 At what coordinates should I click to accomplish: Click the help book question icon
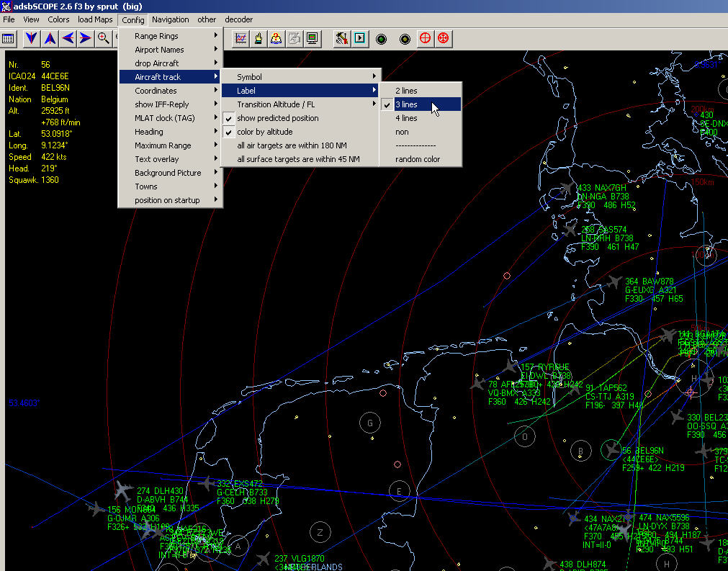coord(277,39)
